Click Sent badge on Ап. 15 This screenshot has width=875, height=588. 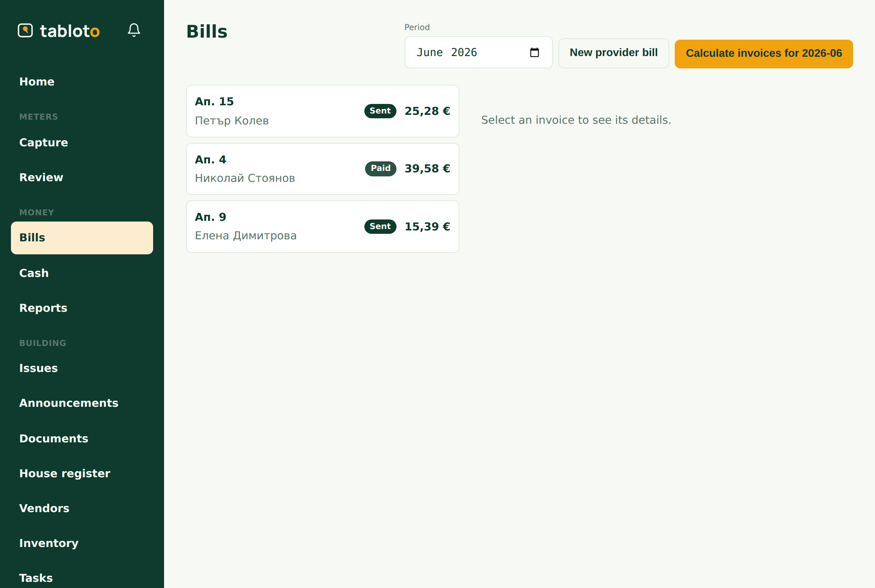coord(380,111)
